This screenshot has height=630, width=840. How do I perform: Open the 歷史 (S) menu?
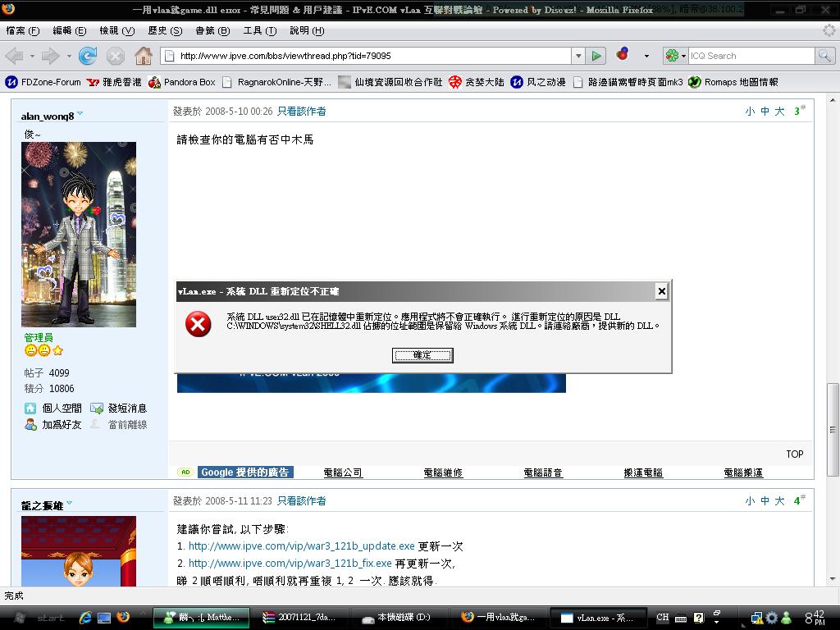click(165, 30)
